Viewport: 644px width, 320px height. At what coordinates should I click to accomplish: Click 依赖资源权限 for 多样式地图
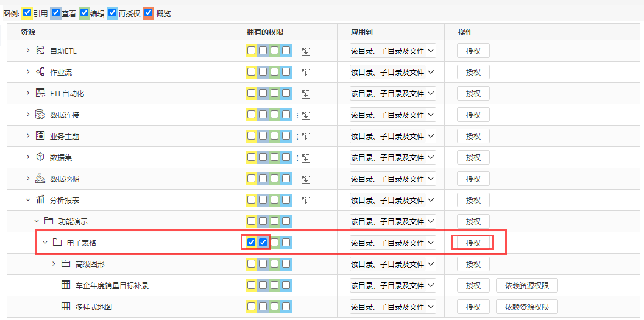527,307
